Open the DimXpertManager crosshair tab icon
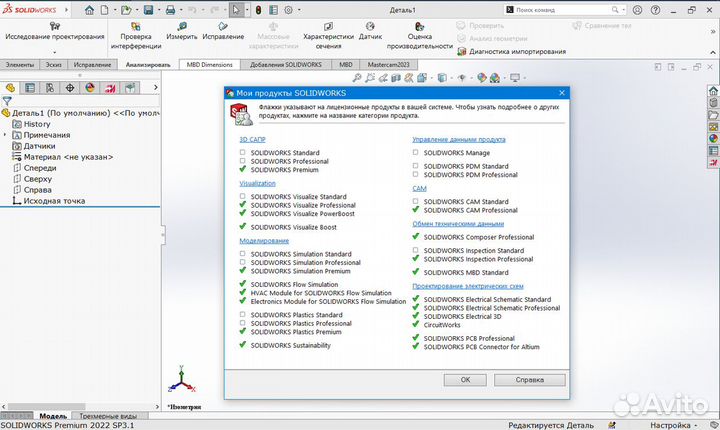Viewport: 720px width, 430px height. 70,87
